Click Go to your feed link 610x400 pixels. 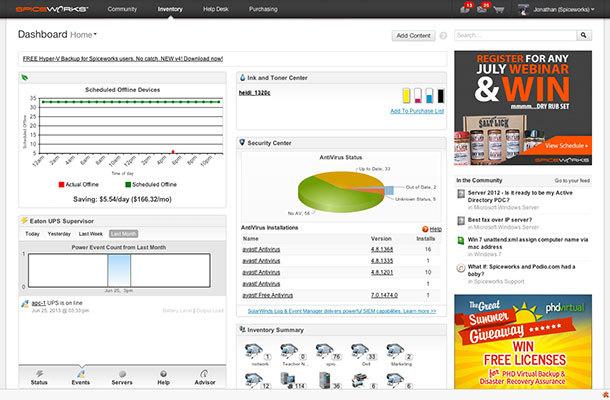click(x=572, y=181)
